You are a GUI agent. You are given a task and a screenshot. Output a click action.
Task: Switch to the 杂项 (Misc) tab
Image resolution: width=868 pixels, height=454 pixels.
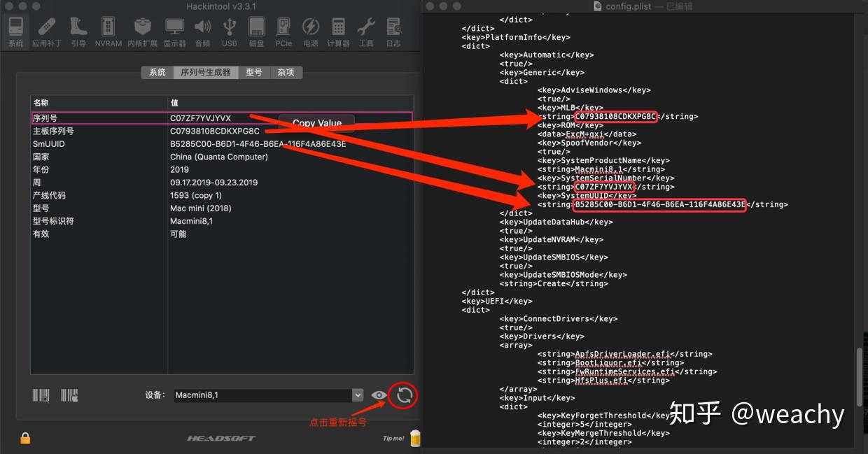[286, 72]
